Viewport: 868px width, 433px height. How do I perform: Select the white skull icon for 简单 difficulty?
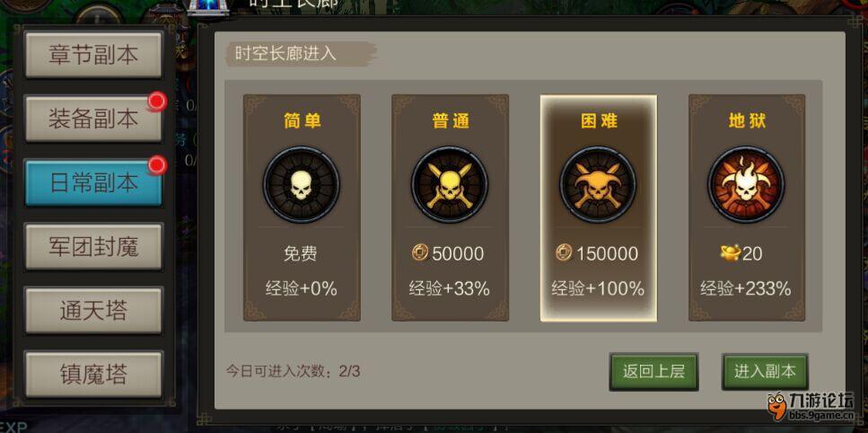(301, 184)
